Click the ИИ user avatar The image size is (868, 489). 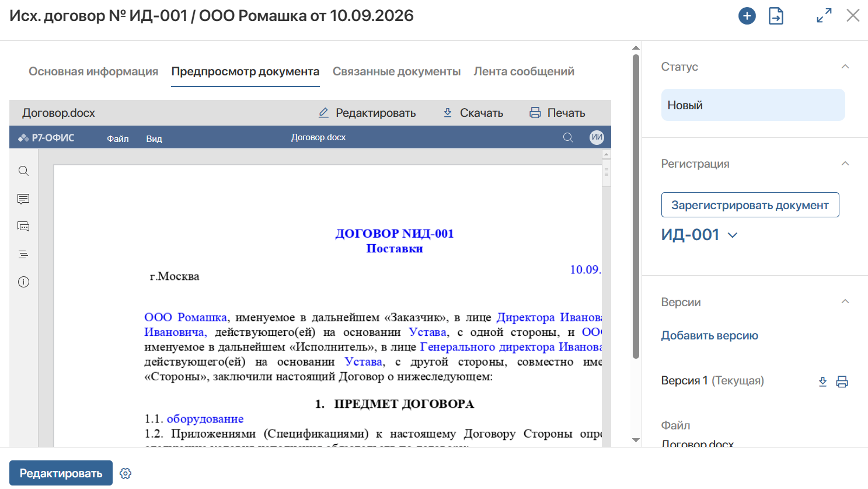pos(597,137)
